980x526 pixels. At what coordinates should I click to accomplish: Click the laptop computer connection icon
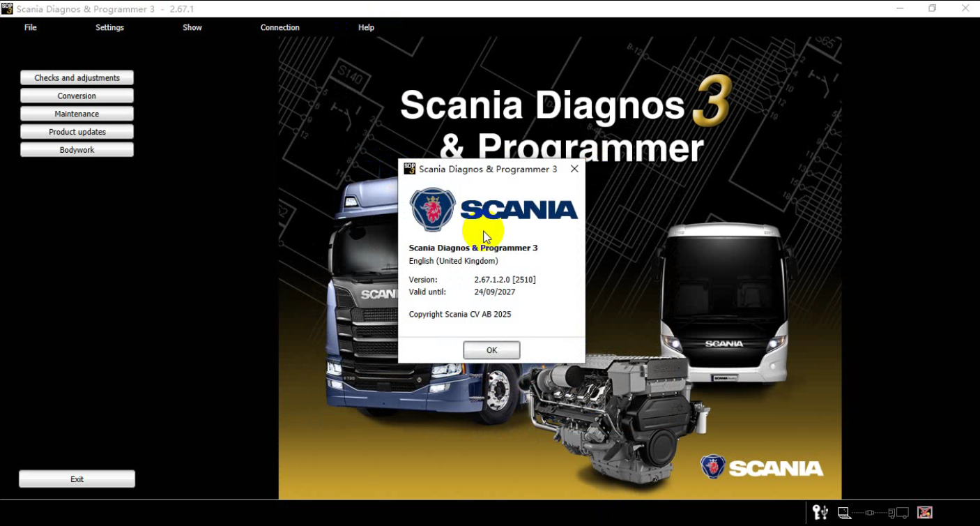click(x=844, y=513)
